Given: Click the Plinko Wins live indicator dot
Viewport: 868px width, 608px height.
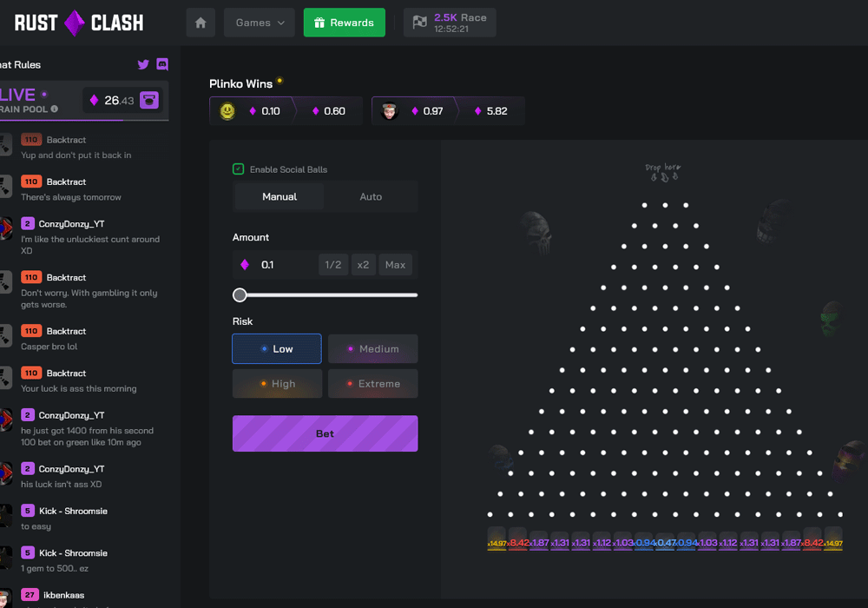Looking at the screenshot, I should 279,80.
